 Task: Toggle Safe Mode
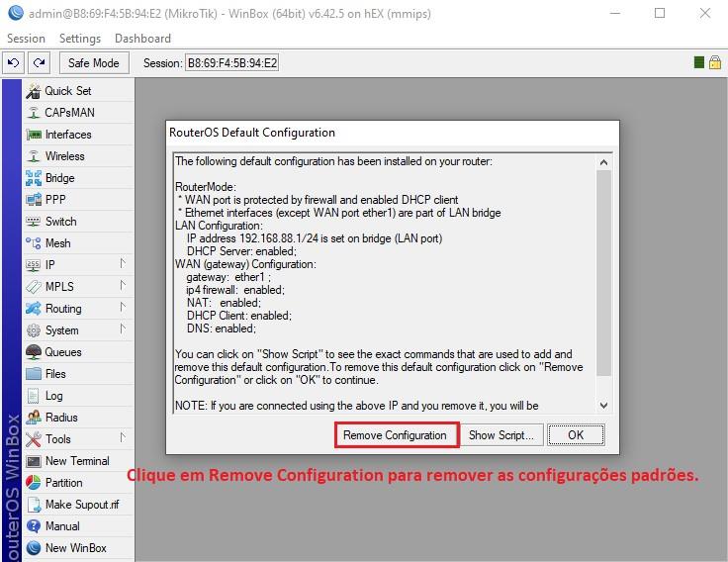coord(94,62)
